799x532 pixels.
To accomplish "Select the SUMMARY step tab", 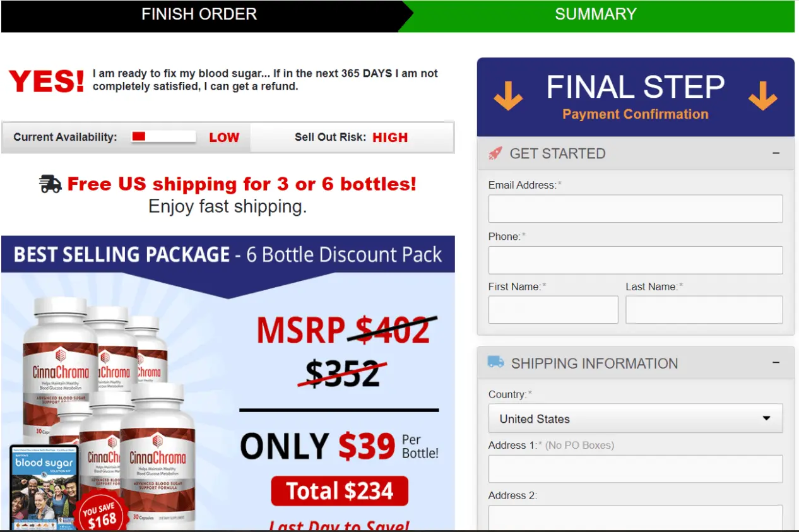I will [x=596, y=15].
